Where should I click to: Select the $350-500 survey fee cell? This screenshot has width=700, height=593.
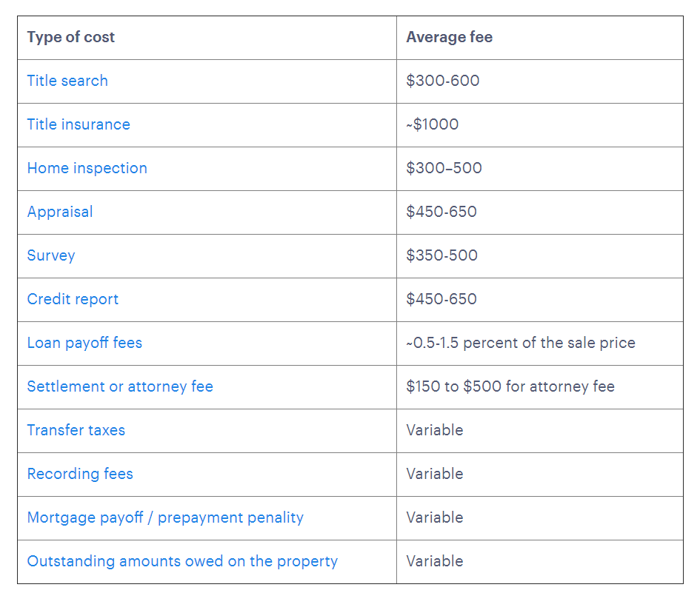(442, 255)
